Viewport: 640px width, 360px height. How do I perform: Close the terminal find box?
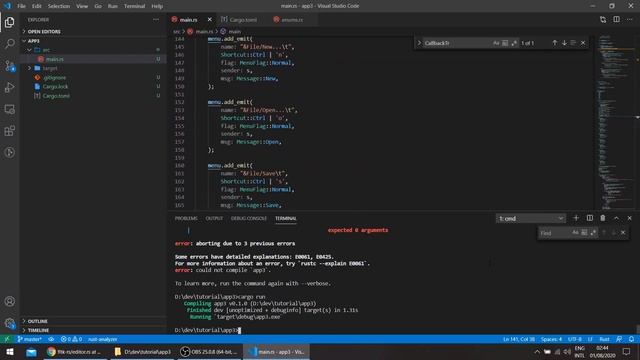[x=623, y=232]
